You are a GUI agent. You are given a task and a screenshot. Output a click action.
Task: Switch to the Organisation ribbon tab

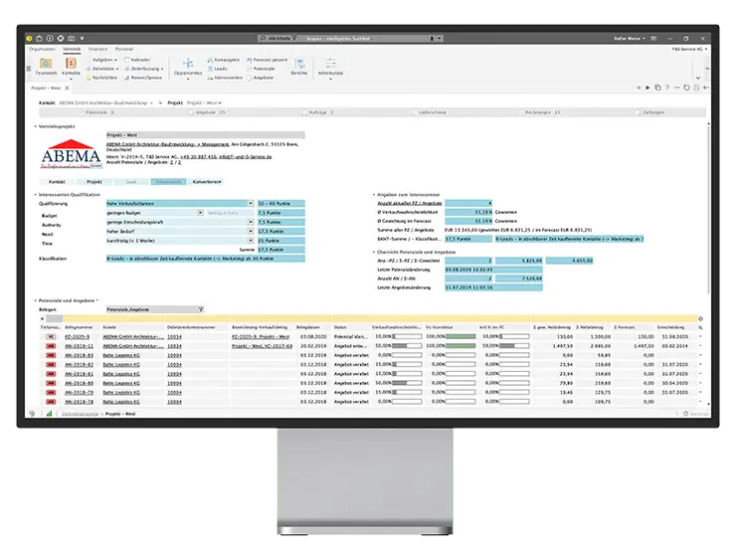pyautogui.click(x=42, y=49)
